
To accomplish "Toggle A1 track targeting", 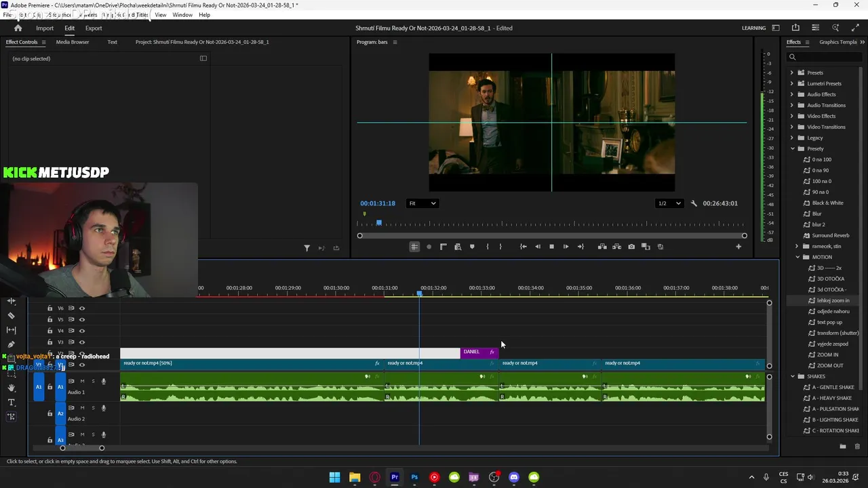I will [60, 387].
